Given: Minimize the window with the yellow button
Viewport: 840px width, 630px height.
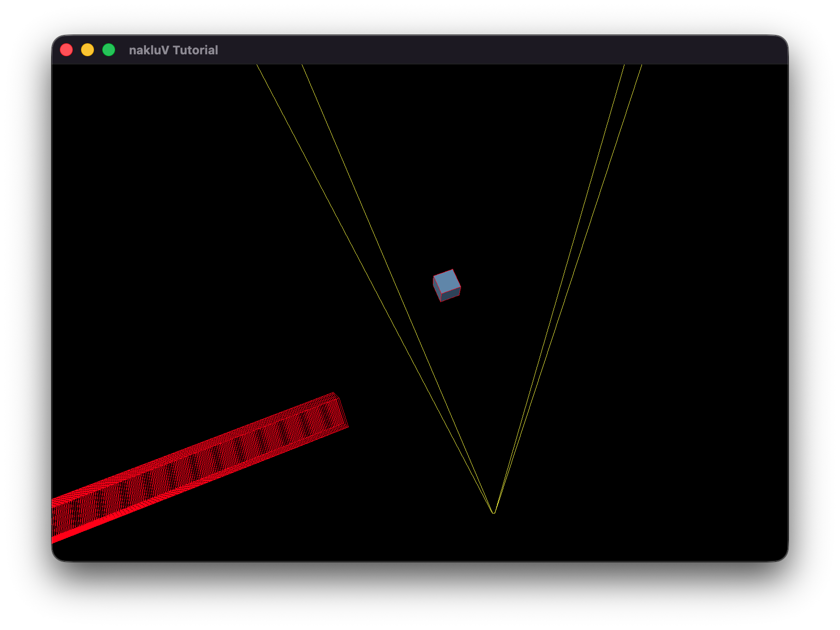Looking at the screenshot, I should 87,50.
